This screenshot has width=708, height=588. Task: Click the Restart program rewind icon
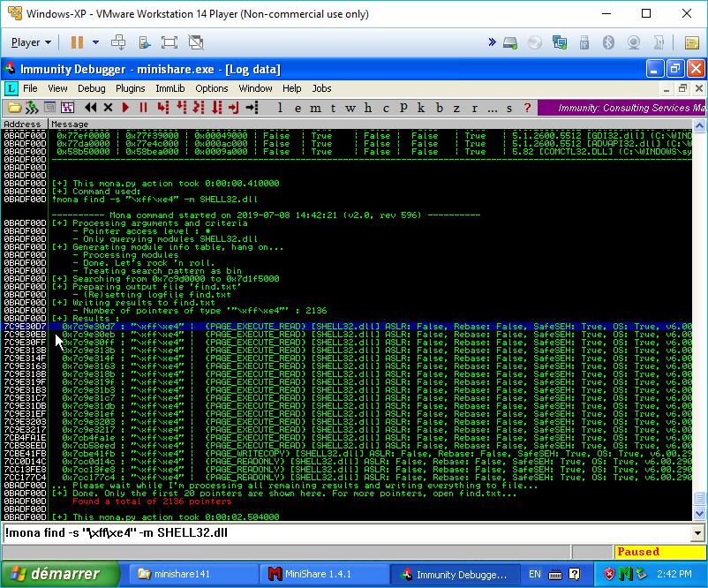pyautogui.click(x=90, y=108)
